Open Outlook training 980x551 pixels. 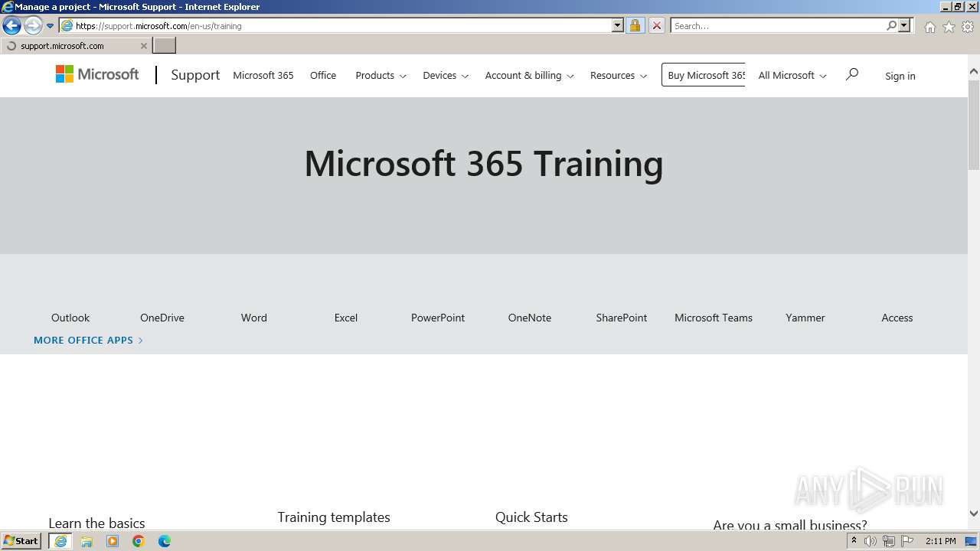[x=70, y=318]
